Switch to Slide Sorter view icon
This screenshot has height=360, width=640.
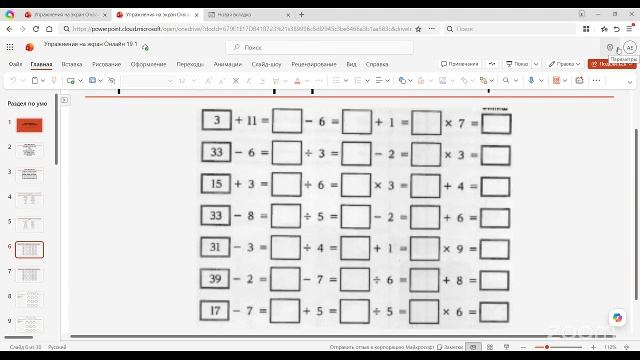pyautogui.click(x=490, y=347)
